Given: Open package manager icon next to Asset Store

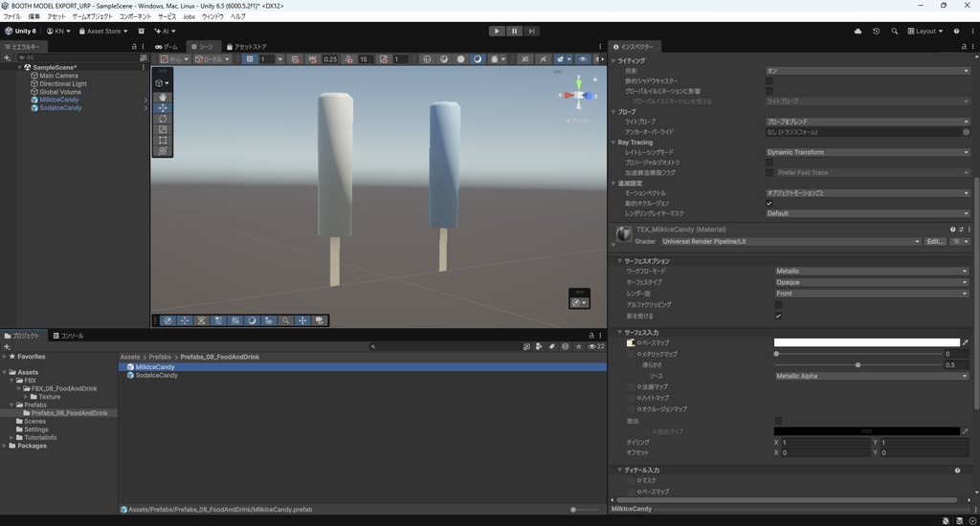Looking at the screenshot, I should (x=142, y=32).
